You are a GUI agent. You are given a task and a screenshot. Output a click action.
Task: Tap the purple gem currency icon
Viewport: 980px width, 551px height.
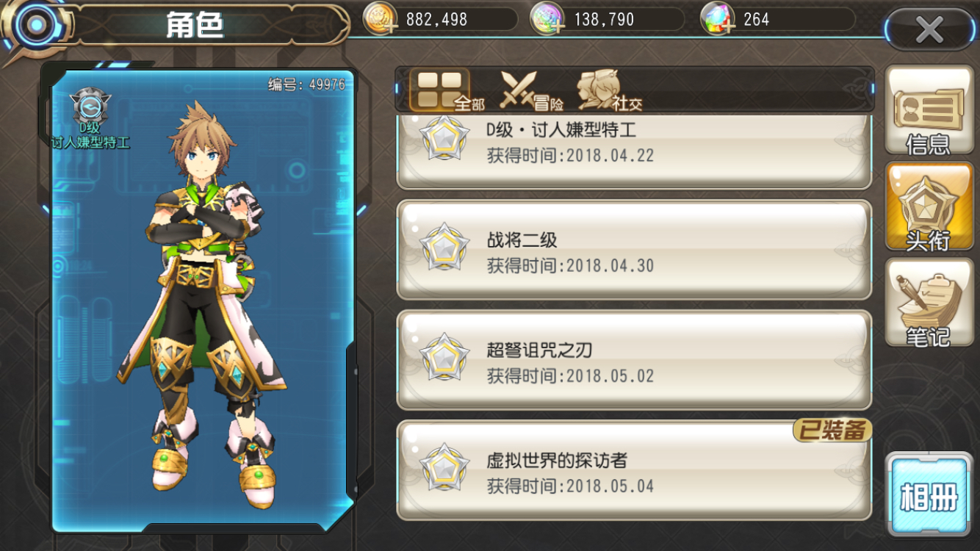click(x=547, y=19)
